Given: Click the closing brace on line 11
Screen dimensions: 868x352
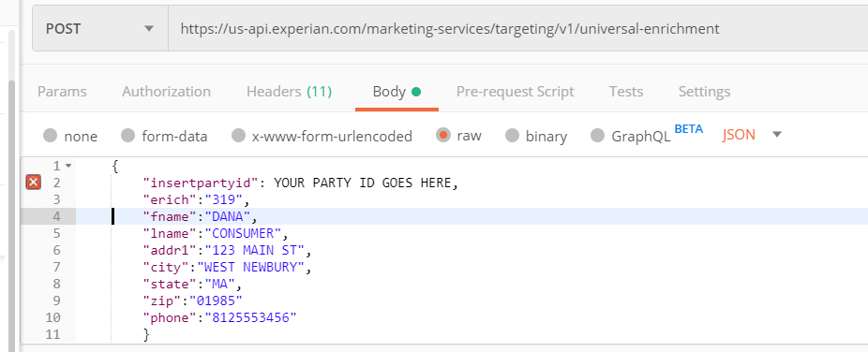Looking at the screenshot, I should (146, 334).
